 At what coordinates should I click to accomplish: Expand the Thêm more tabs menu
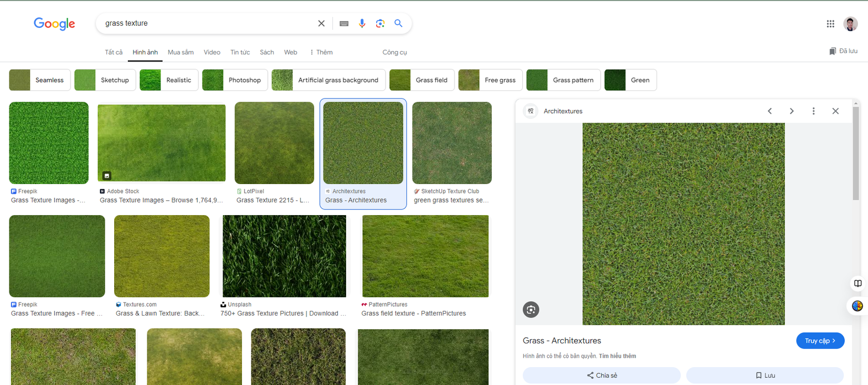pos(321,52)
